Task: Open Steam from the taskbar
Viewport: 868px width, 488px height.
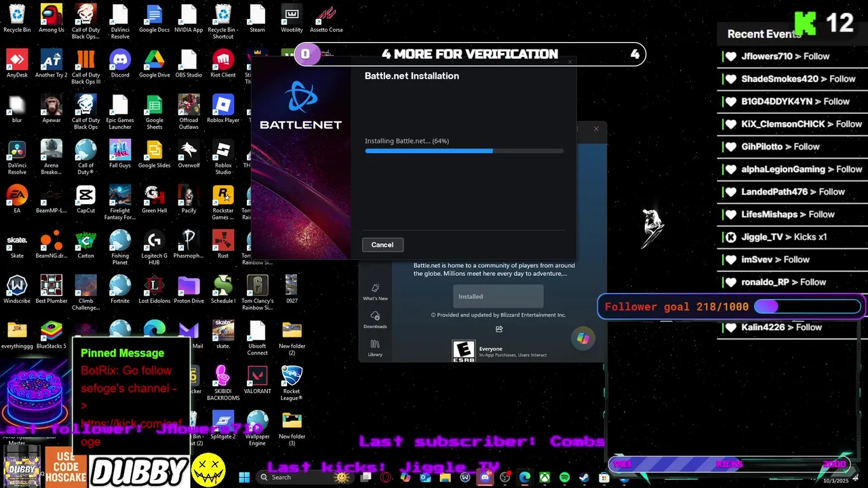Action: point(584,477)
